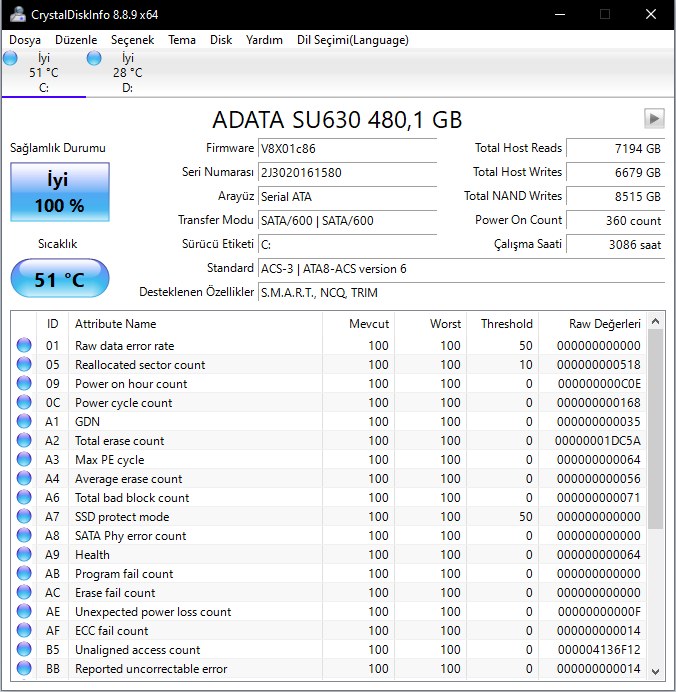Click the 51 °C temperature button

(x=59, y=279)
